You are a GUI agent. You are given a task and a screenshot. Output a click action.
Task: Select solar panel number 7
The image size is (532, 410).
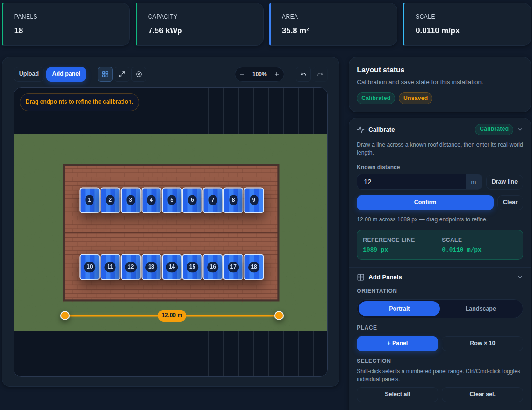(x=213, y=200)
